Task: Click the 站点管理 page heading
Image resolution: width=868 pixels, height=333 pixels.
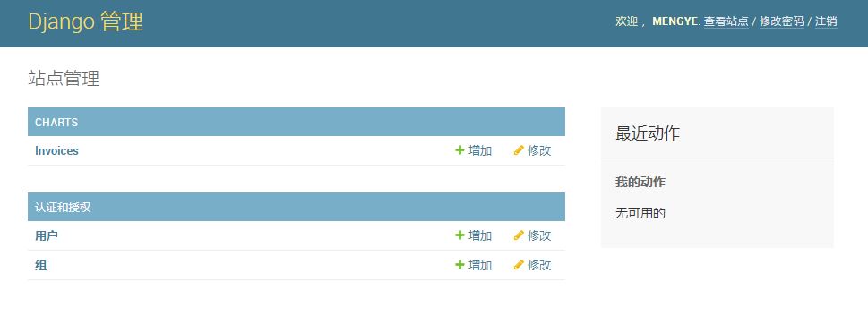Action: tap(64, 79)
